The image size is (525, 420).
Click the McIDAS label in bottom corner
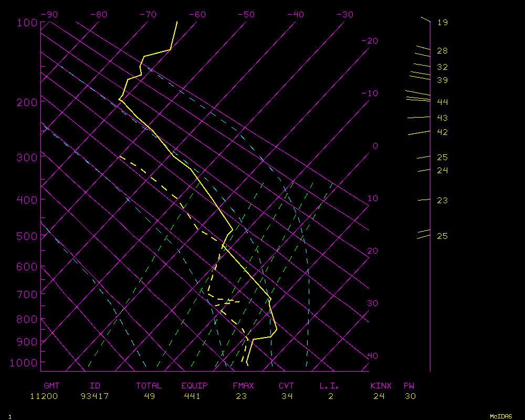click(501, 416)
